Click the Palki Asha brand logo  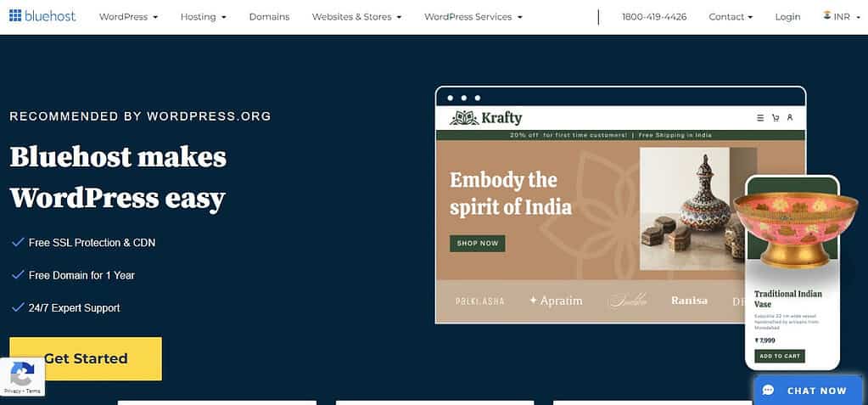click(479, 301)
